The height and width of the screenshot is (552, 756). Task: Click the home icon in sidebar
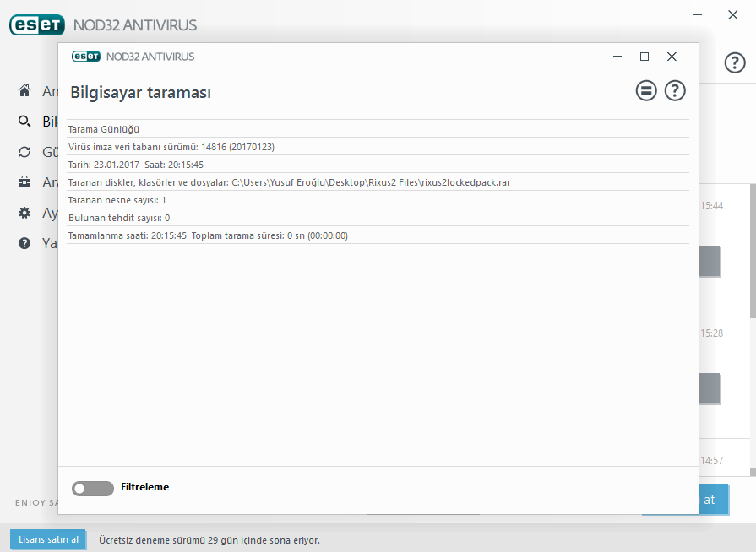click(x=24, y=90)
